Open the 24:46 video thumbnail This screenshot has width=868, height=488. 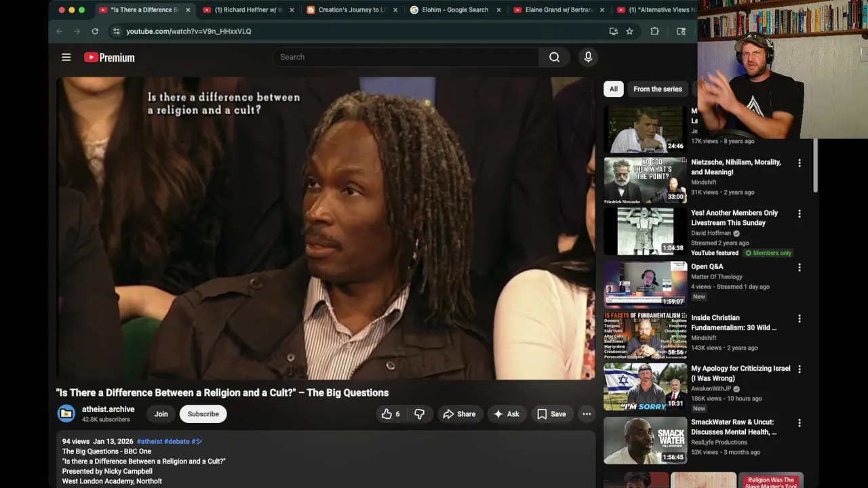point(645,129)
